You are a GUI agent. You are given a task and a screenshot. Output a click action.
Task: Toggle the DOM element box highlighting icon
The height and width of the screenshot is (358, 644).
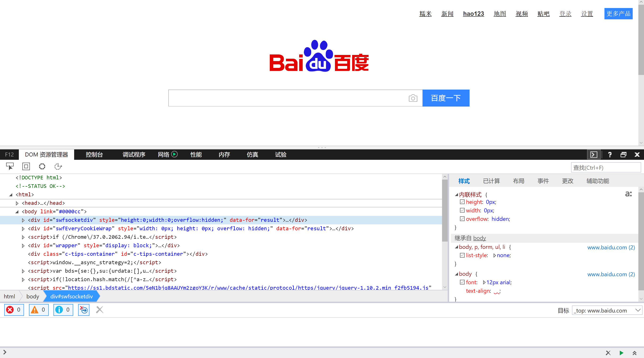26,166
